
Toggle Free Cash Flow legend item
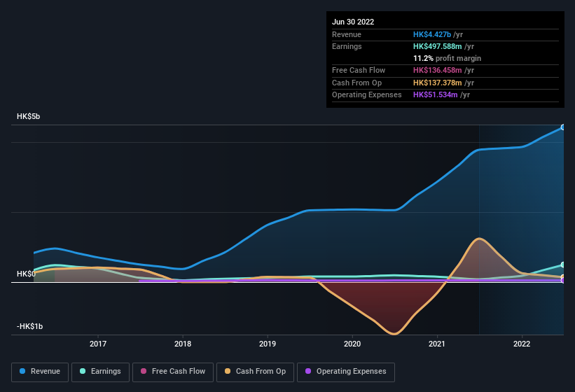point(174,371)
